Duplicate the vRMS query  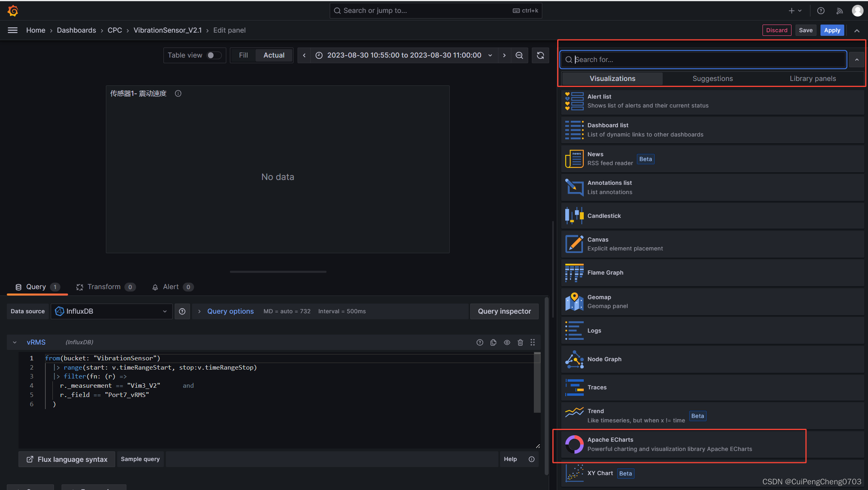click(493, 342)
